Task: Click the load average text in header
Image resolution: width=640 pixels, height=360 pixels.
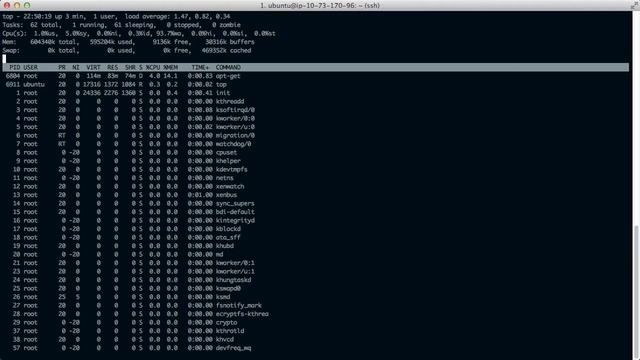Action: (x=178, y=16)
